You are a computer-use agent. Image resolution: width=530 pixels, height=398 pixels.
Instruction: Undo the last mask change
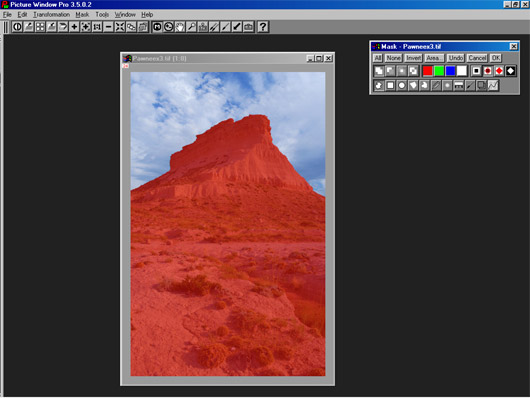(456, 58)
